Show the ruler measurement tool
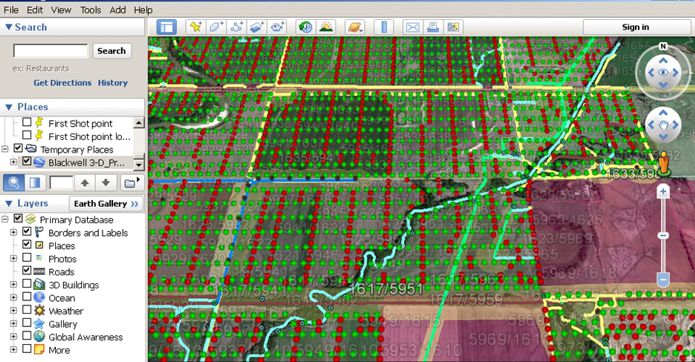 (384, 27)
